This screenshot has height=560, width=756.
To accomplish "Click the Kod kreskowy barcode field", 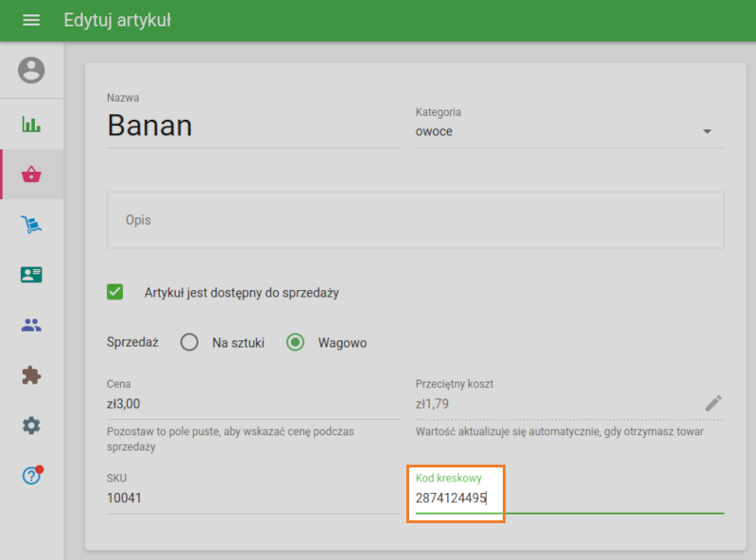I will [567, 498].
